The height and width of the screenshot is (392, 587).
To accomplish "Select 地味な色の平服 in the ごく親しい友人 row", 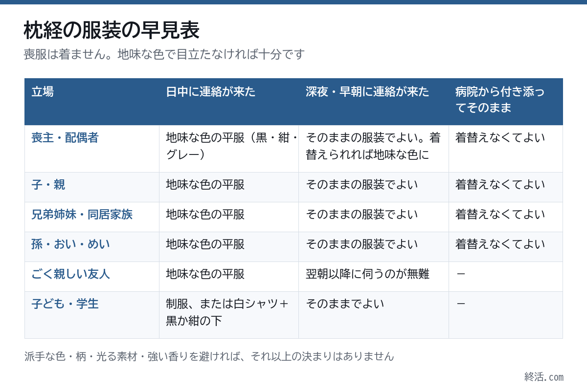I will coord(229,277).
